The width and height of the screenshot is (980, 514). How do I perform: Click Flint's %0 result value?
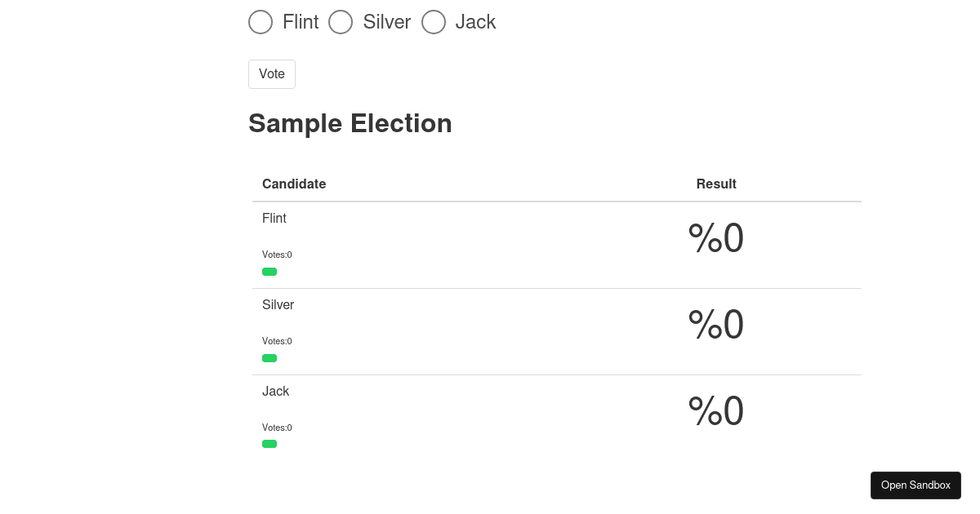coord(716,239)
